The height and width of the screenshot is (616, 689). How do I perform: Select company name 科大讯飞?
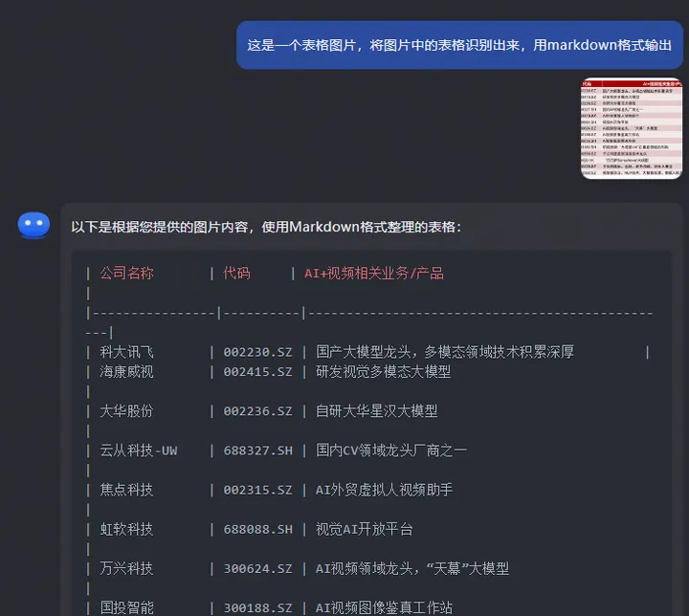126,352
